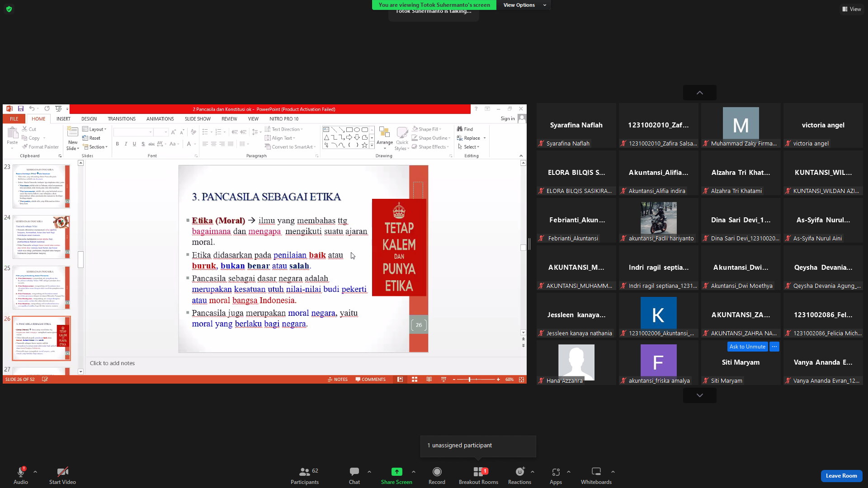Click the Undo arrow in Quick Access Toolbar
This screenshot has width=868, height=488.
point(32,109)
